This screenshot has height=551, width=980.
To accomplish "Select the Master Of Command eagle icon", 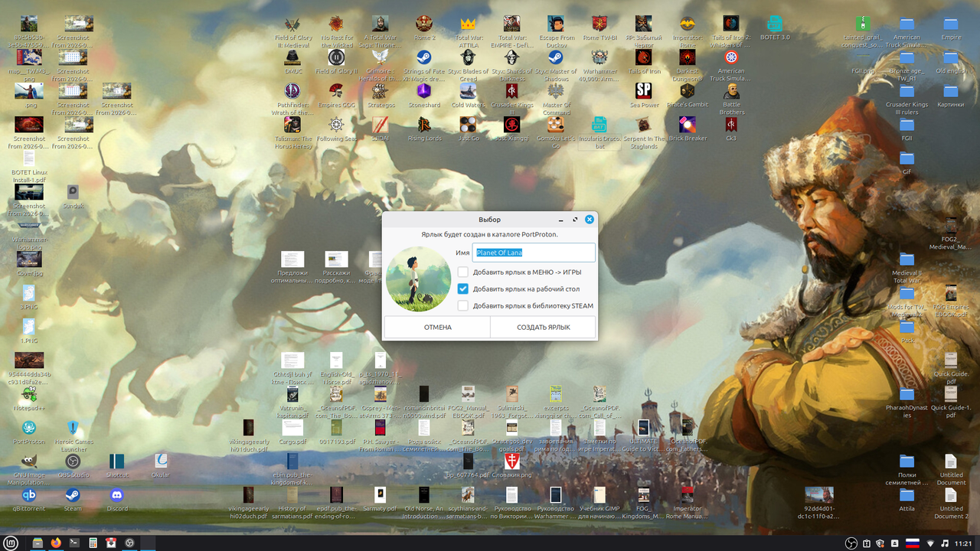I will 556,91.
